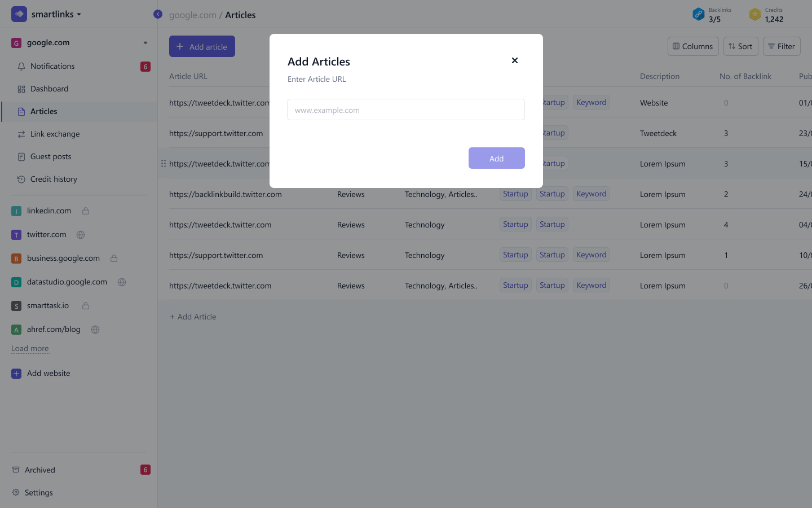Click the Credits coin icon
Screen dimensions: 812x508
pos(754,14)
